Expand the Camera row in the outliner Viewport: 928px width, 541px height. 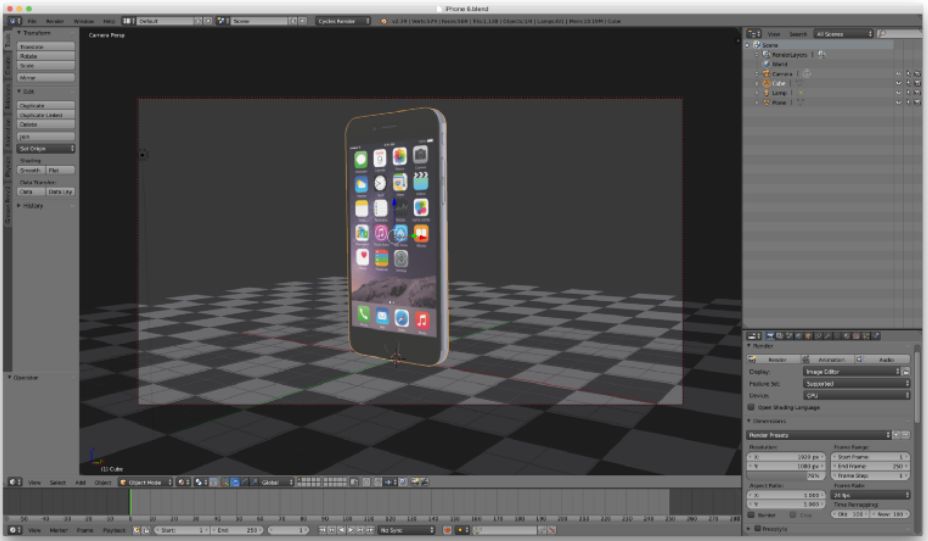[757, 73]
